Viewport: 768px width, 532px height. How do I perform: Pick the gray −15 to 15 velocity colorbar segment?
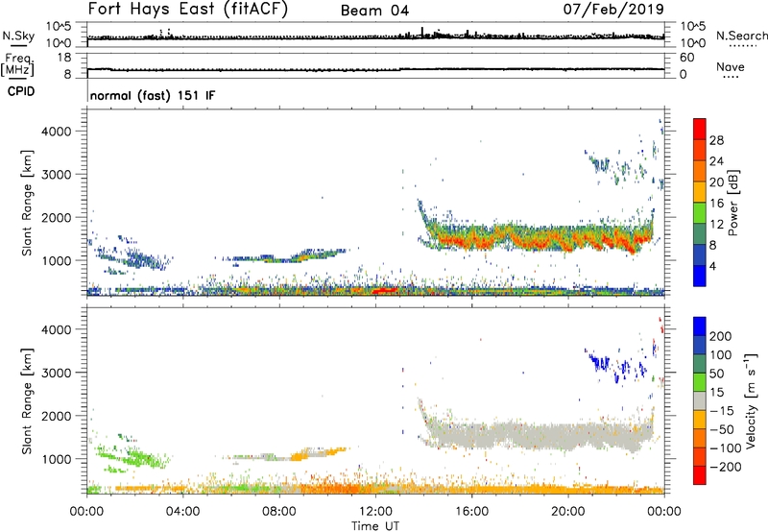[x=700, y=400]
